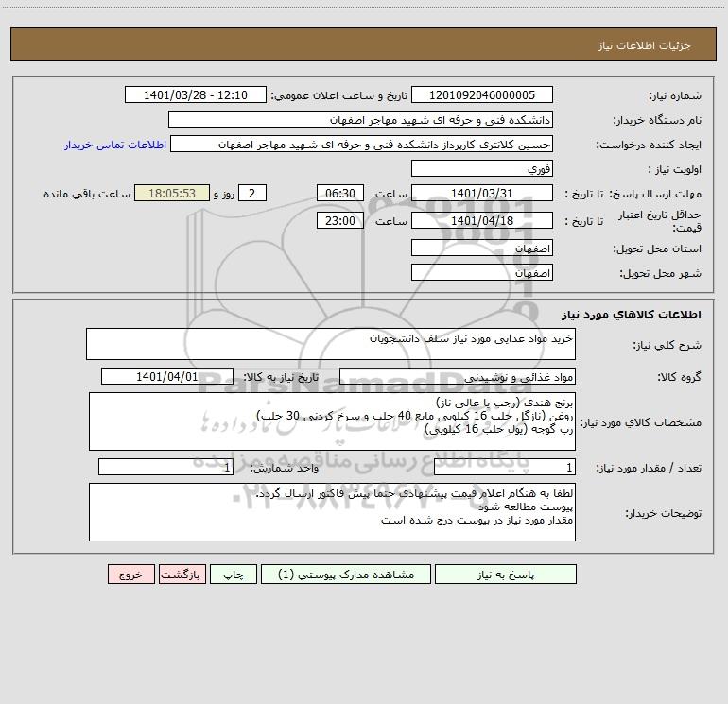Click the response deadline date 1401/03/31
Viewport: 728px width, 704px height.
482,193
